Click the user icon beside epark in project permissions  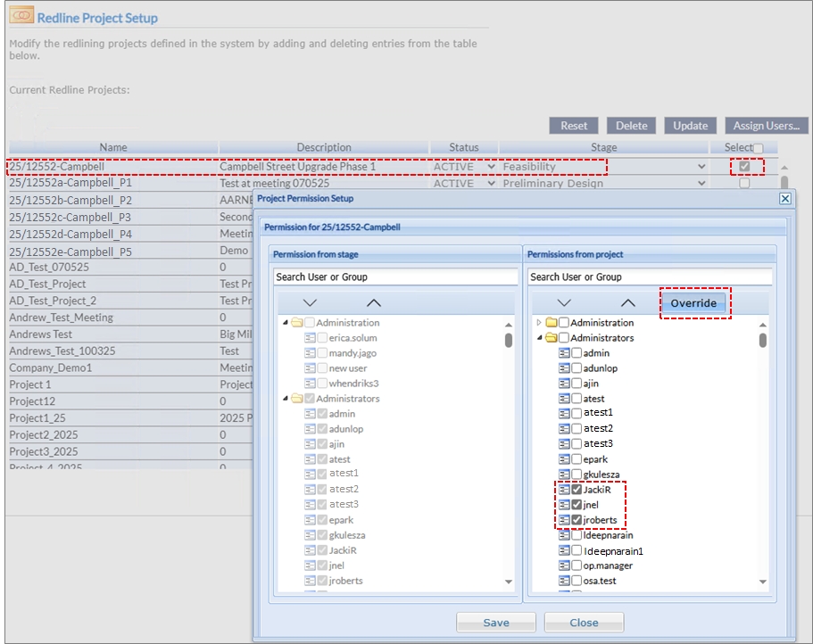pos(565,459)
